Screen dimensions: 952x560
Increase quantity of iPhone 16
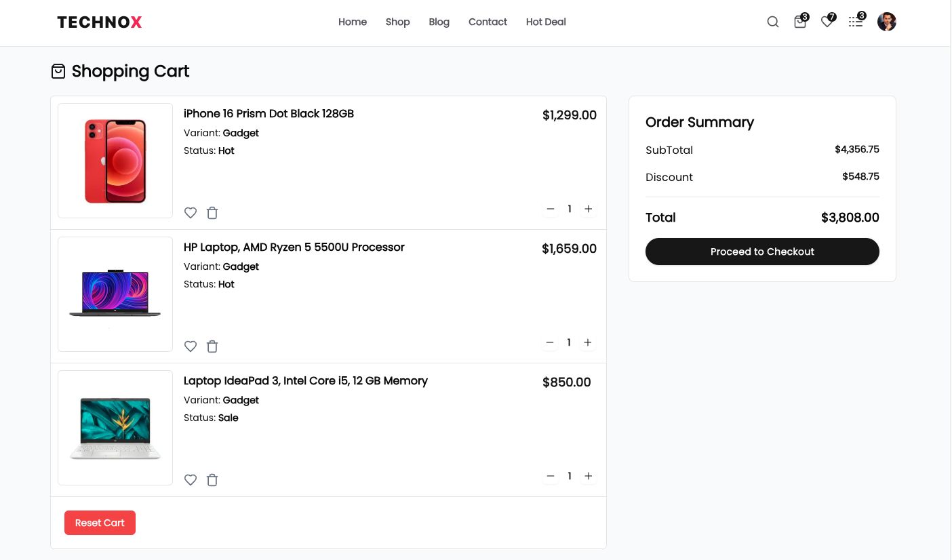coord(589,209)
